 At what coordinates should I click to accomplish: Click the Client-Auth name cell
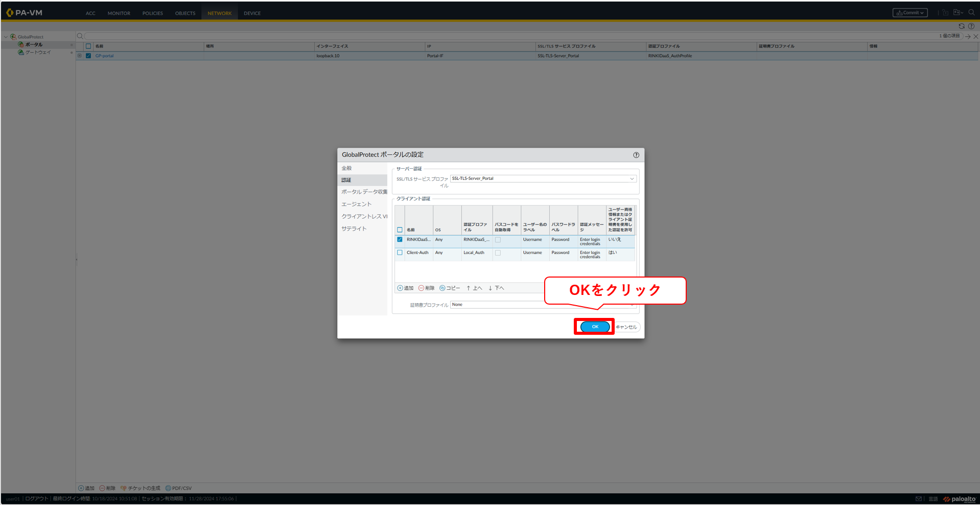click(417, 253)
